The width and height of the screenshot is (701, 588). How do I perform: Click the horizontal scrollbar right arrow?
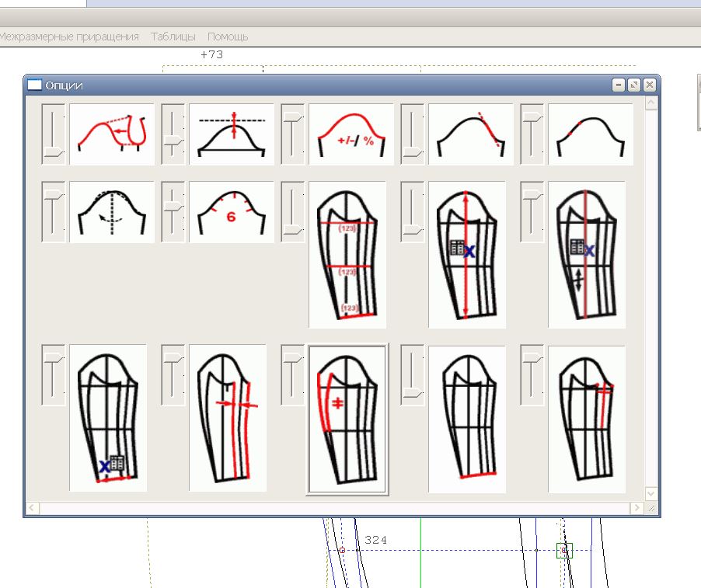tap(638, 508)
